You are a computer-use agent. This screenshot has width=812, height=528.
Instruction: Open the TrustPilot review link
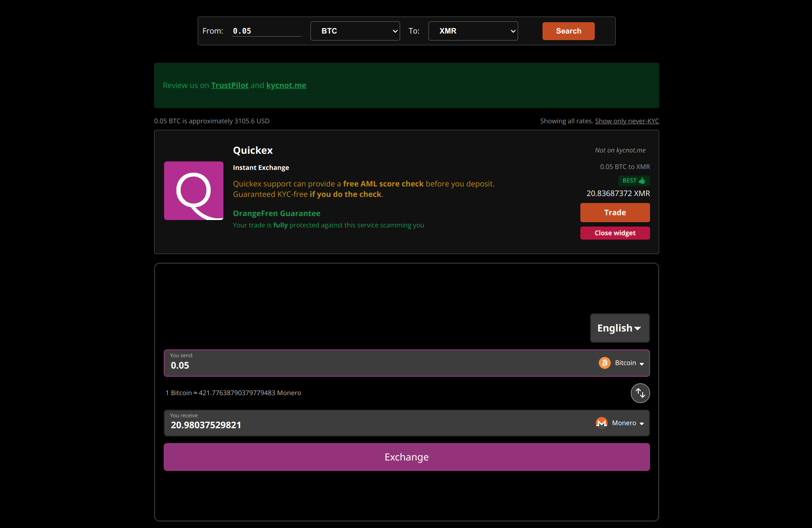tap(230, 85)
